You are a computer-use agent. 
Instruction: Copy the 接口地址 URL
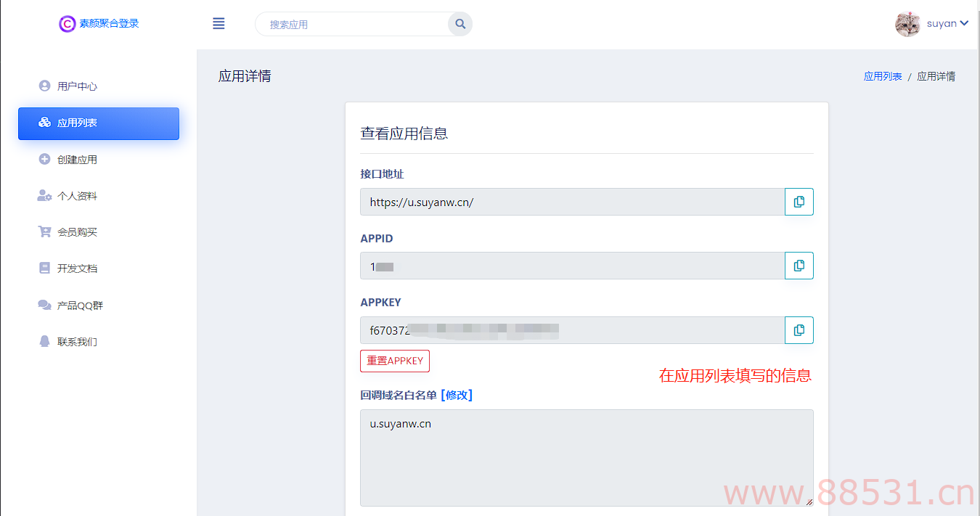pyautogui.click(x=799, y=202)
